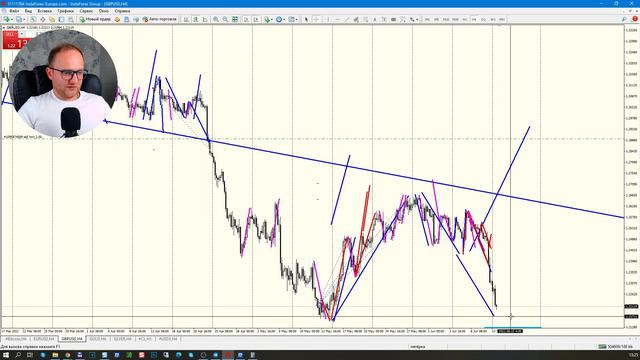Open MetaEditor from the toolbar
Image resolution: width=640 pixels, height=360 pixels.
(117, 19)
